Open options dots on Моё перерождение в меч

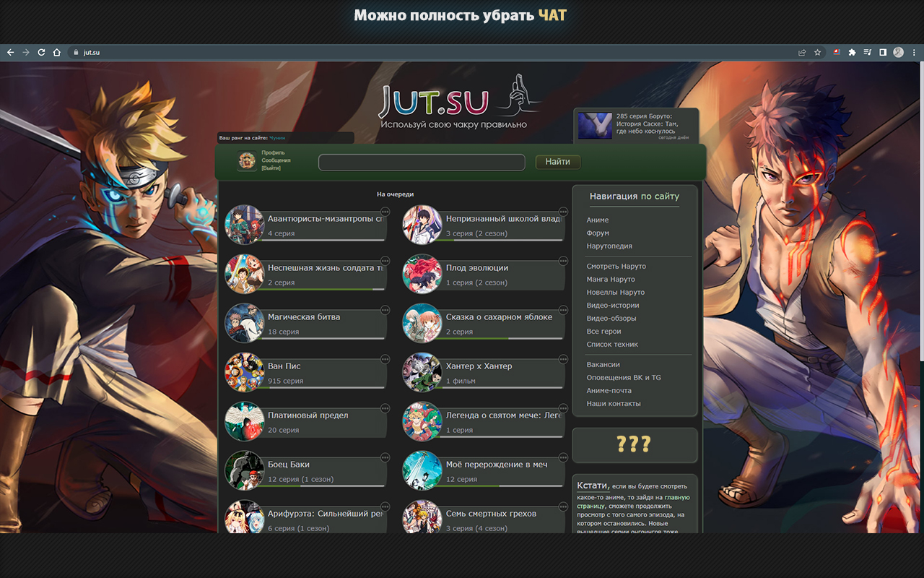pos(563,457)
